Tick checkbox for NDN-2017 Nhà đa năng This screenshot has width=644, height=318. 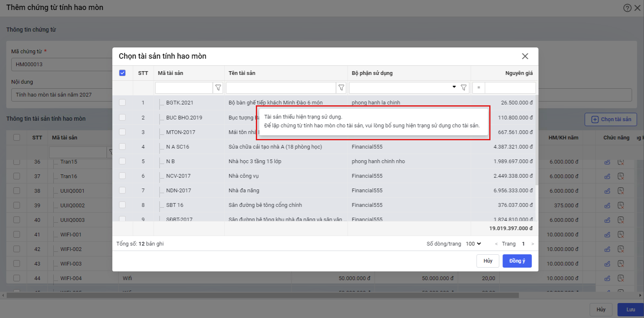(122, 190)
